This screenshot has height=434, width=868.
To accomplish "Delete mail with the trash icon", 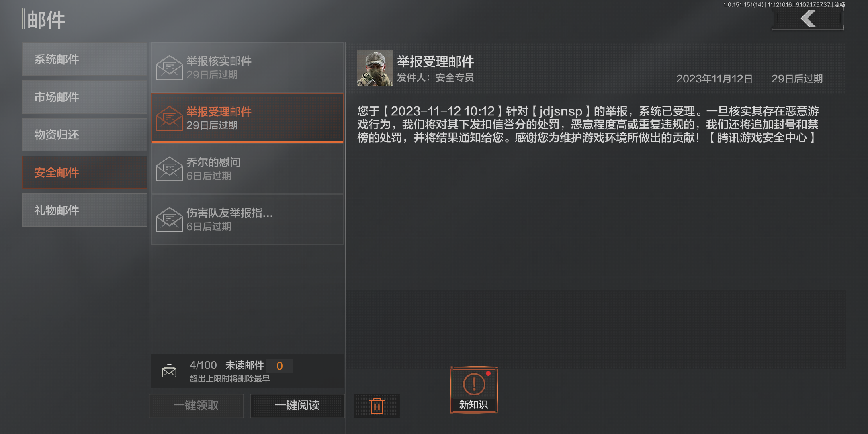I will (377, 405).
